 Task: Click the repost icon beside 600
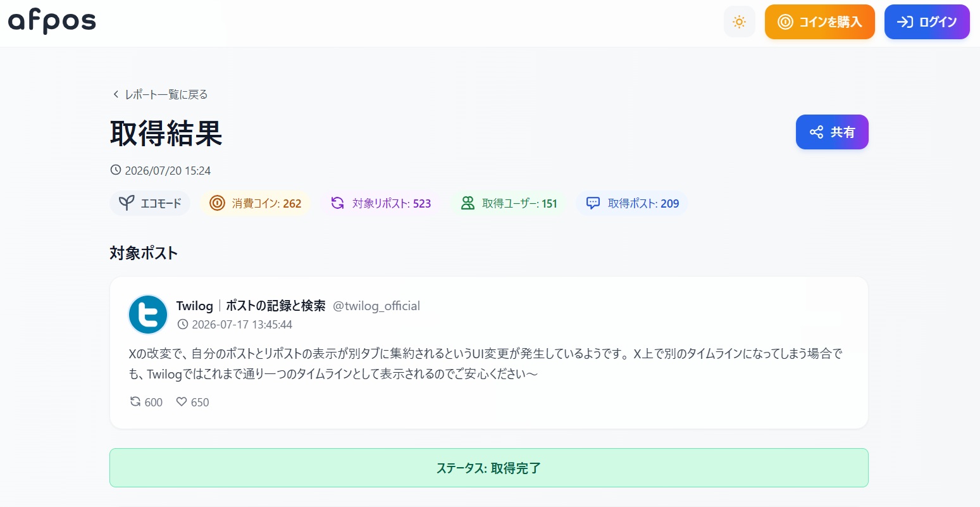[135, 401]
